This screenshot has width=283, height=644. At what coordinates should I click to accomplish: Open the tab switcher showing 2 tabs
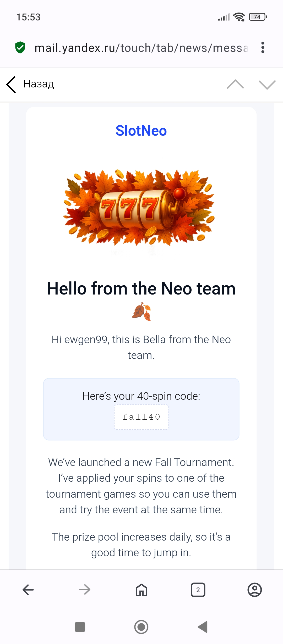(198, 590)
